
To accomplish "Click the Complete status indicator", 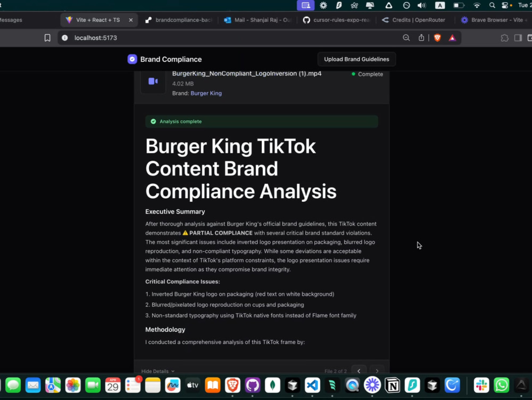I will [367, 74].
